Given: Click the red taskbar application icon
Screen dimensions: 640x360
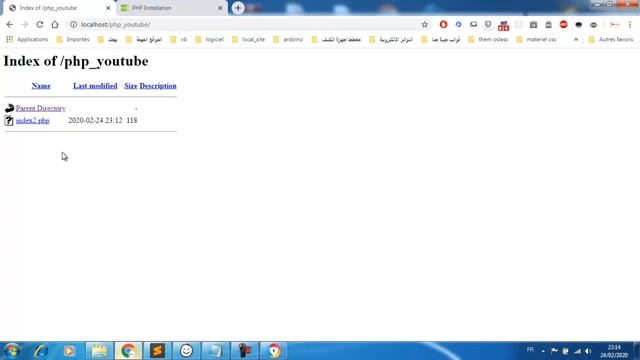Looking at the screenshot, I should tap(244, 351).
